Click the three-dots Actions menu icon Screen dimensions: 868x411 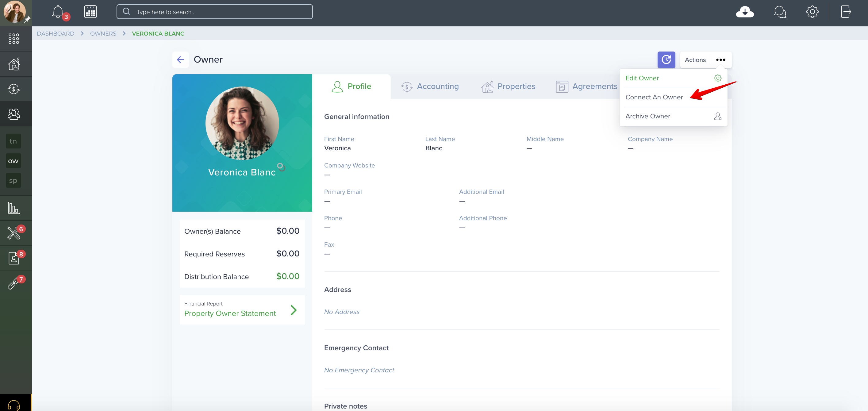(720, 60)
